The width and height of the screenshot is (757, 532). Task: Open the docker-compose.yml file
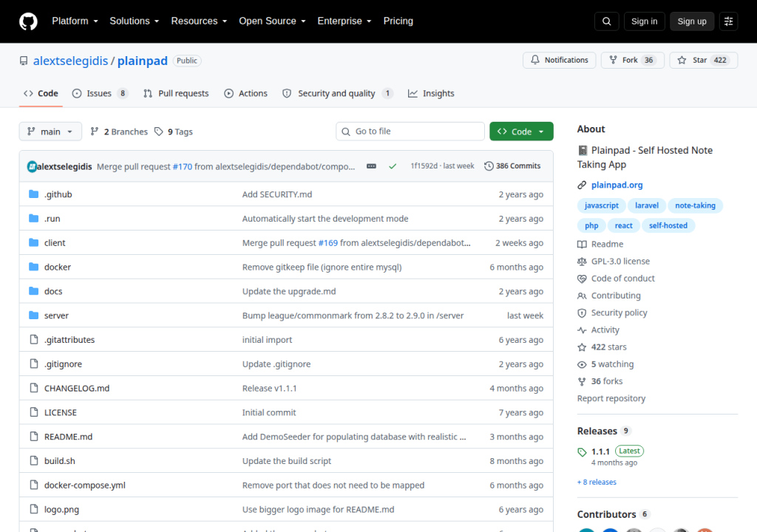point(84,485)
